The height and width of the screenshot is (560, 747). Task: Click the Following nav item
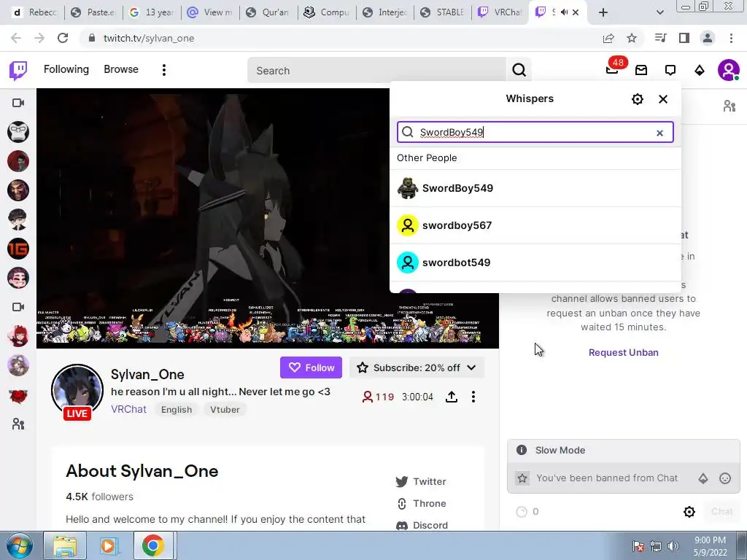pos(66,69)
